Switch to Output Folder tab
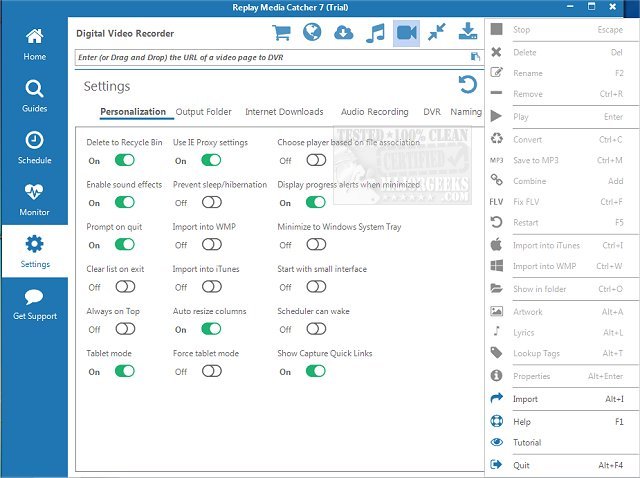This screenshot has height=478, width=640. pos(203,112)
